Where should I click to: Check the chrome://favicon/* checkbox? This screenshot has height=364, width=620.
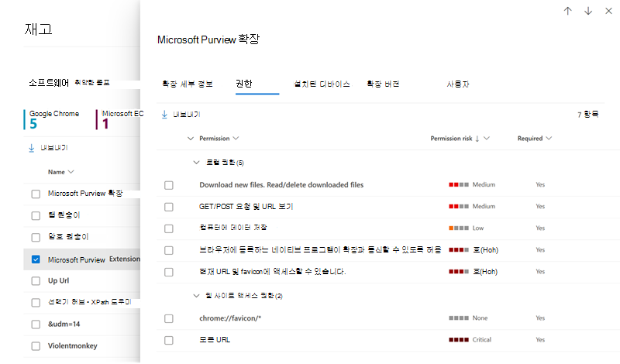tap(169, 318)
